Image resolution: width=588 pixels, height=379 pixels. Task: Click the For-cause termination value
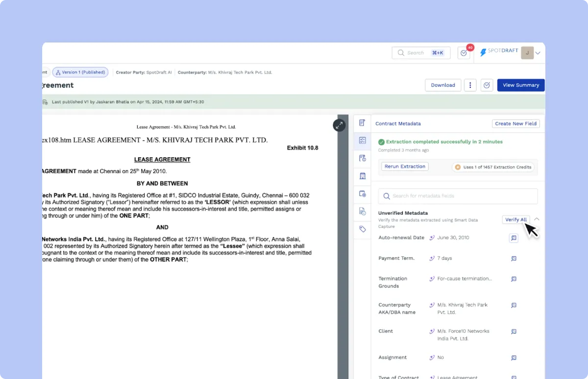pos(465,279)
